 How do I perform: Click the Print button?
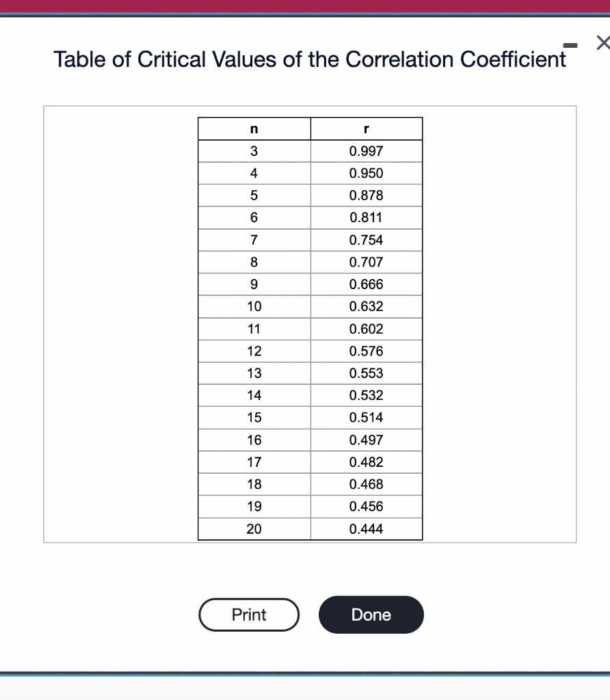[x=248, y=615]
